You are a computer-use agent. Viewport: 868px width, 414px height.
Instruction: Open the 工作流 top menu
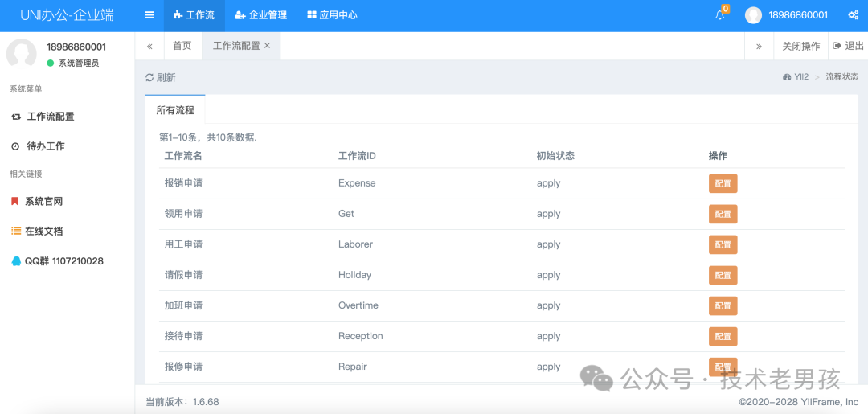194,15
